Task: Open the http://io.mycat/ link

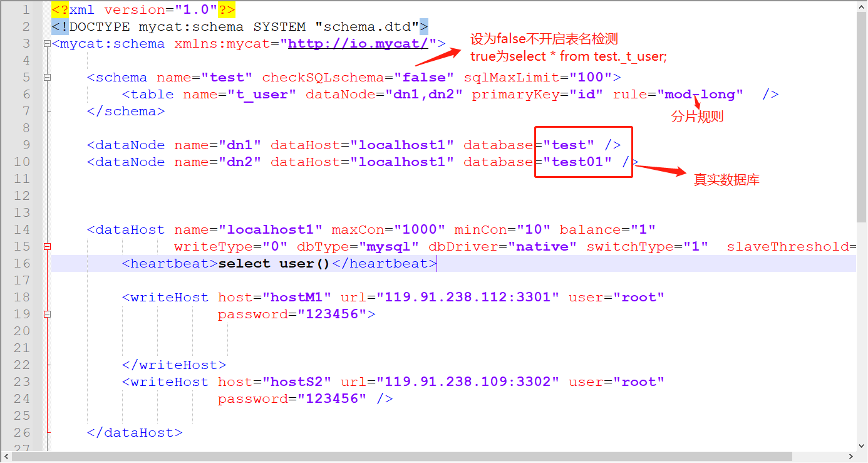Action: [x=358, y=44]
